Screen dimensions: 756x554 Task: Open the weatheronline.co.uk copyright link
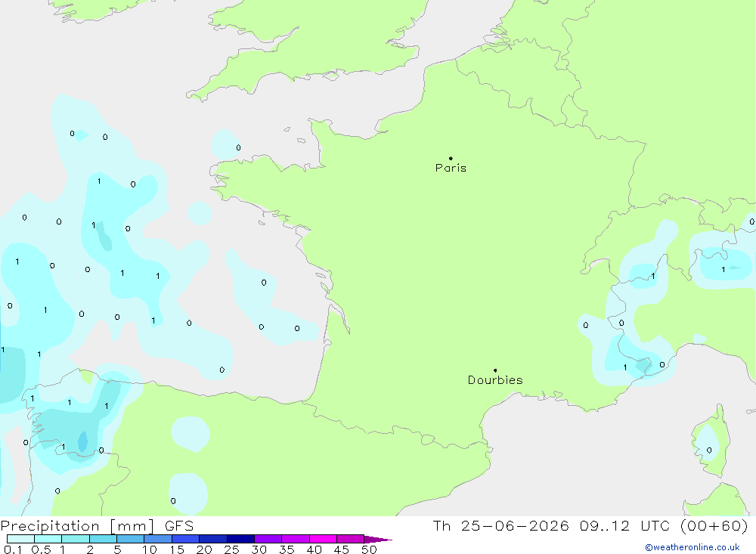tap(692, 547)
